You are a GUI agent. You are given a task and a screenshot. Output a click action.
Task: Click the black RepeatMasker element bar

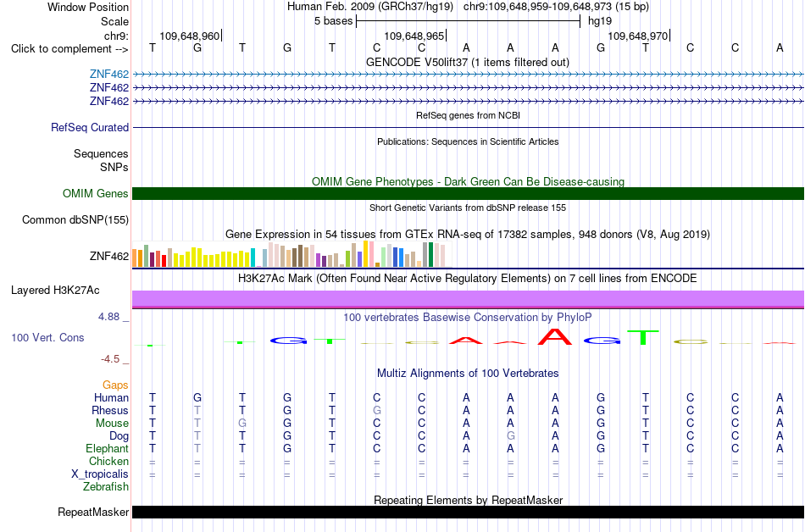468,512
